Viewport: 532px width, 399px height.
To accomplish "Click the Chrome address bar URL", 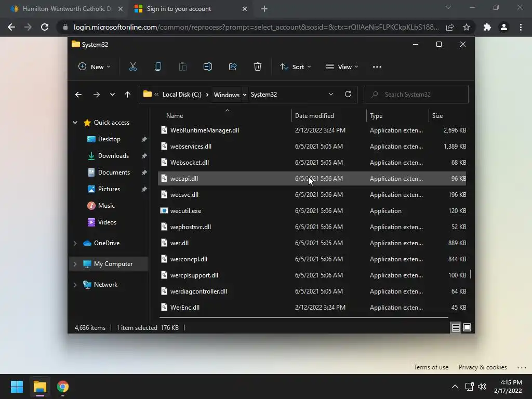I will click(256, 27).
